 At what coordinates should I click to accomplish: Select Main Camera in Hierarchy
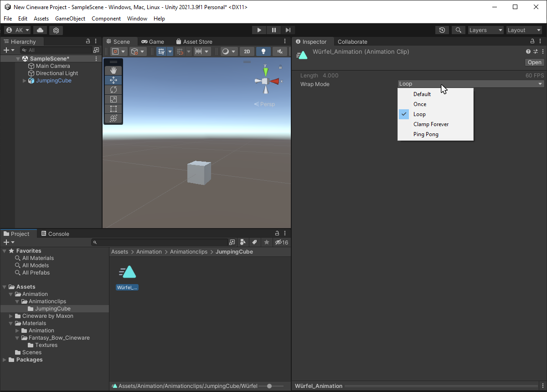(53, 66)
